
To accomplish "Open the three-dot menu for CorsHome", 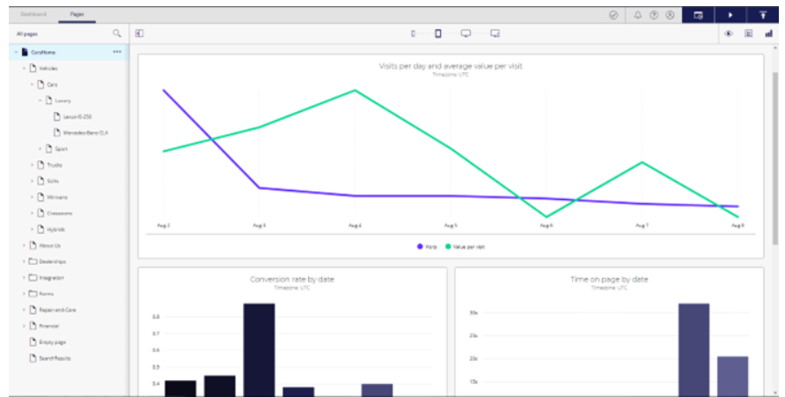I will [x=117, y=52].
